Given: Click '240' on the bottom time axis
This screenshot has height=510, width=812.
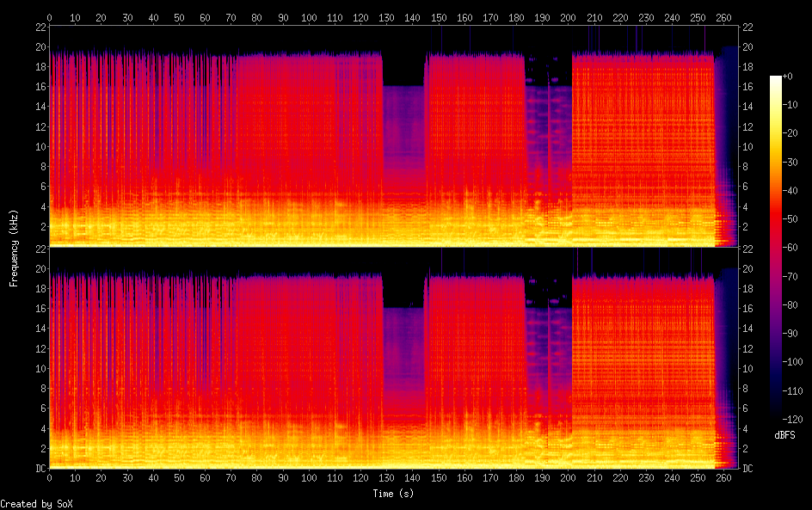Looking at the screenshot, I should [x=672, y=478].
